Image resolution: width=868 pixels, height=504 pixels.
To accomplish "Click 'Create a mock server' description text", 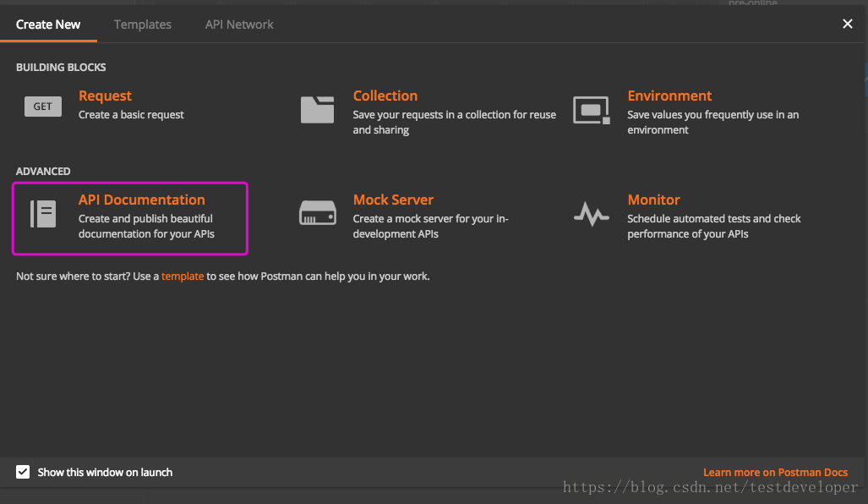I will [x=430, y=226].
